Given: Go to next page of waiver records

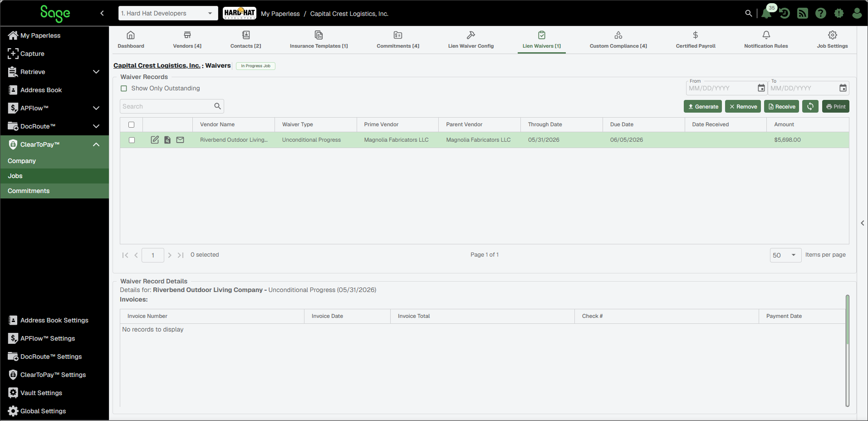Looking at the screenshot, I should tap(170, 255).
